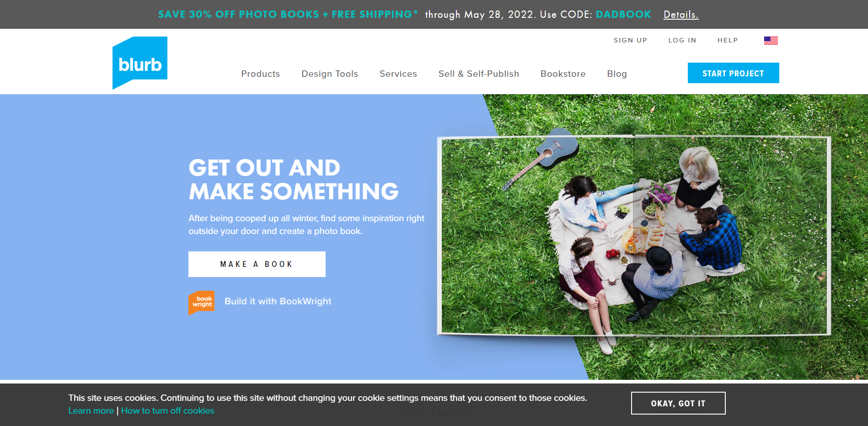Go to the Bookstore page
Viewport: 868px width, 426px height.
coord(563,74)
